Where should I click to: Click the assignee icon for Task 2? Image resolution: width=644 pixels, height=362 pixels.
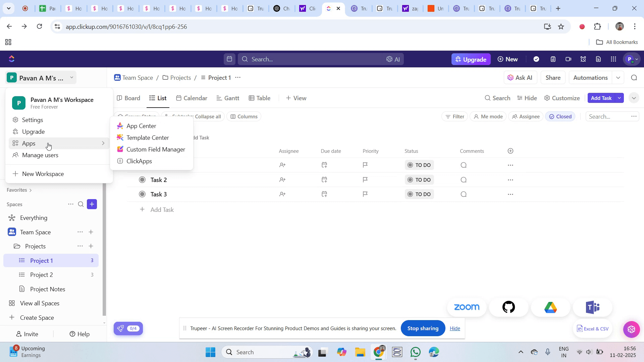(x=282, y=180)
